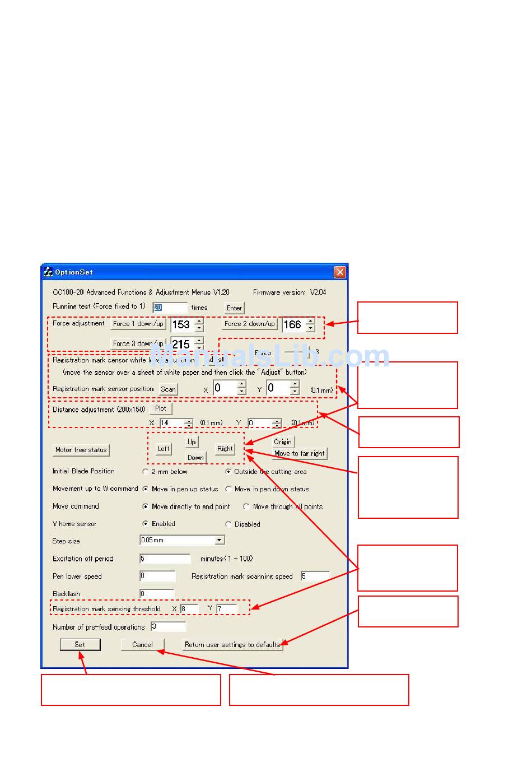This screenshot has width=532, height=772.
Task: Select the 2 mm below blade position
Action: 146,472
